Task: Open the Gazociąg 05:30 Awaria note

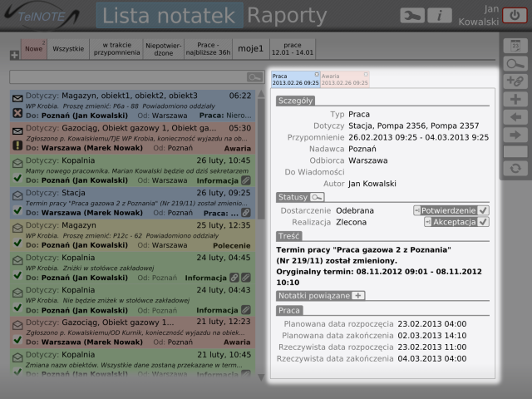Action: 133,138
